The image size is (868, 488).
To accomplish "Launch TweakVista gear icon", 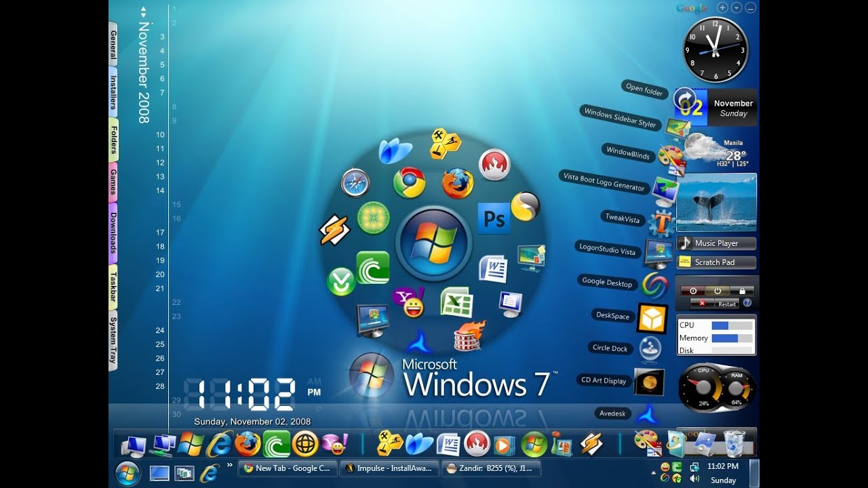I will point(661,222).
